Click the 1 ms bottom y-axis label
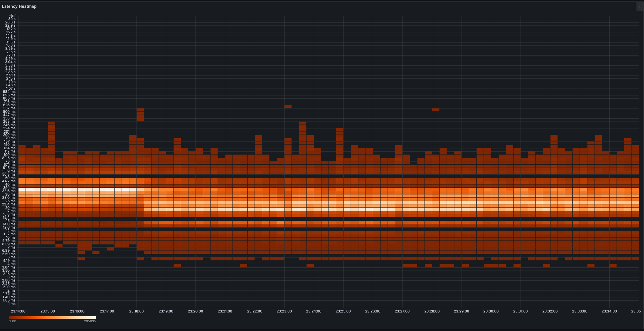Viewport: 644px width, 331px height. pyautogui.click(x=12, y=304)
